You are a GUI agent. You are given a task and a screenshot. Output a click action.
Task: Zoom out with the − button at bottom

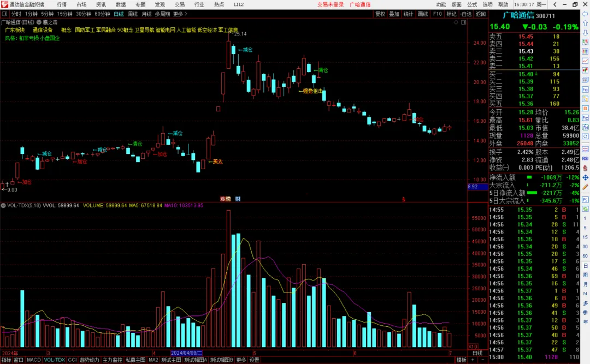(x=483, y=360)
